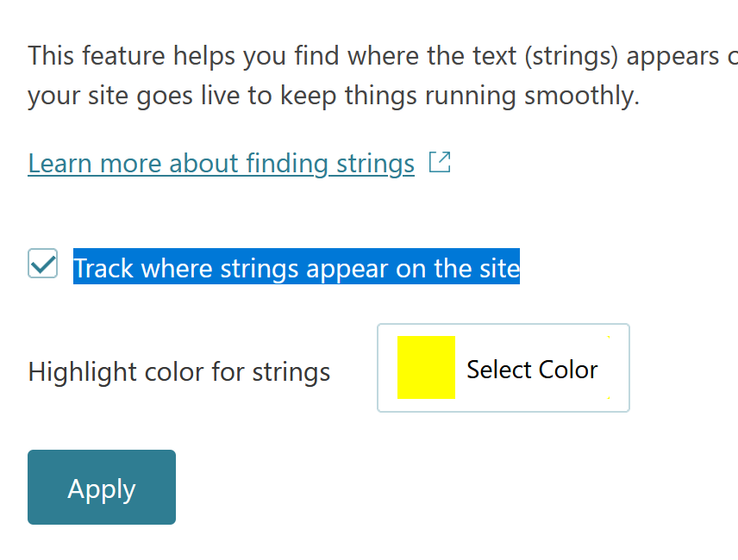Click the word 'site' ending the selected label
This screenshot has height=560, width=738.
[x=499, y=268]
